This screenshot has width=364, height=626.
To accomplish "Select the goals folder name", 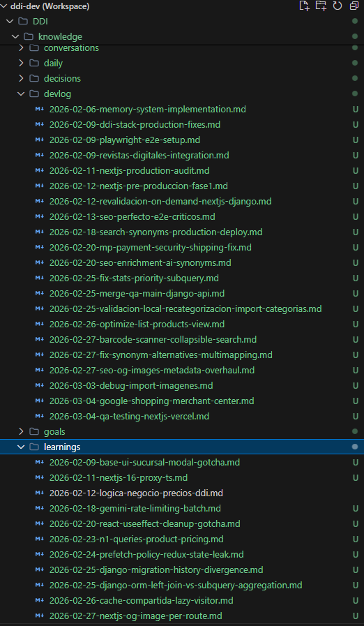I will pyautogui.click(x=54, y=431).
